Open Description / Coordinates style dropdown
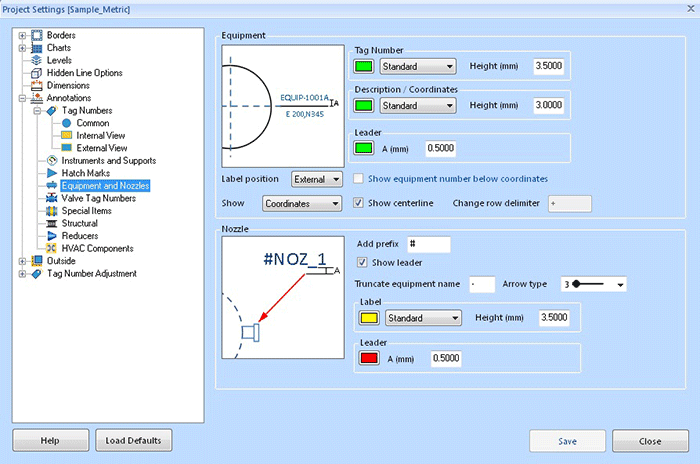 pyautogui.click(x=418, y=106)
